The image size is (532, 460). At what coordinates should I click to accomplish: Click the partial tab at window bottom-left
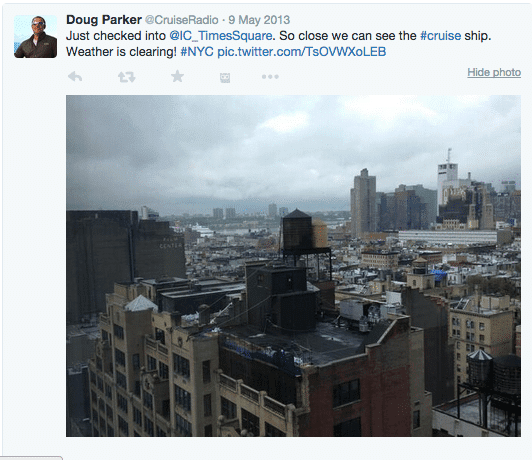pos(31,458)
